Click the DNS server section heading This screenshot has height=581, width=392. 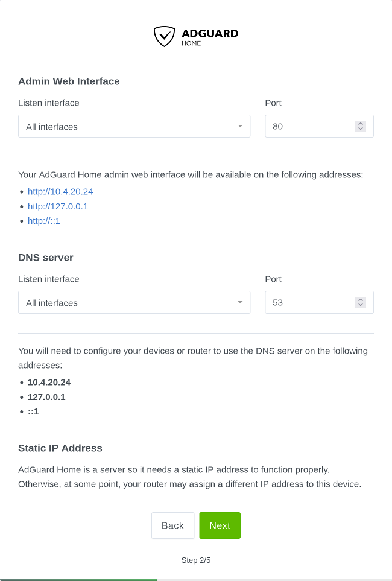(46, 257)
